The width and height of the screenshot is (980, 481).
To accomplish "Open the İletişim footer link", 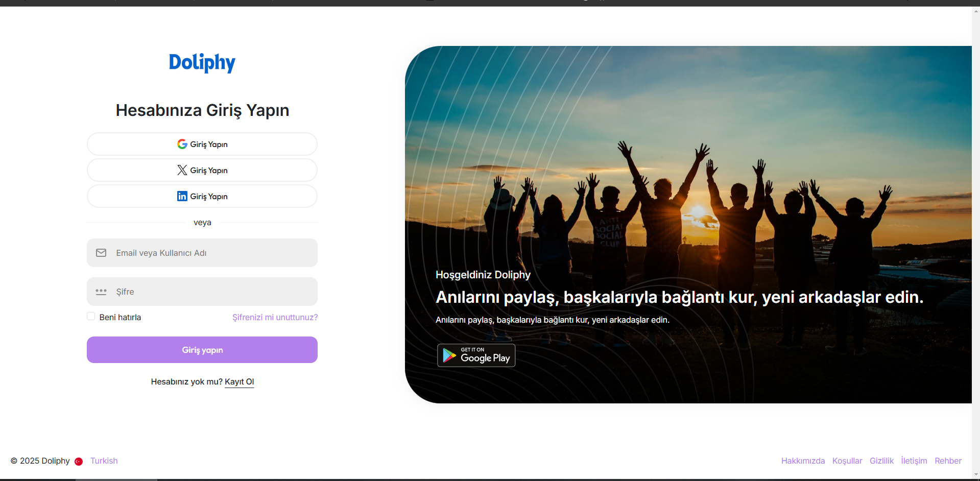I will (x=914, y=461).
